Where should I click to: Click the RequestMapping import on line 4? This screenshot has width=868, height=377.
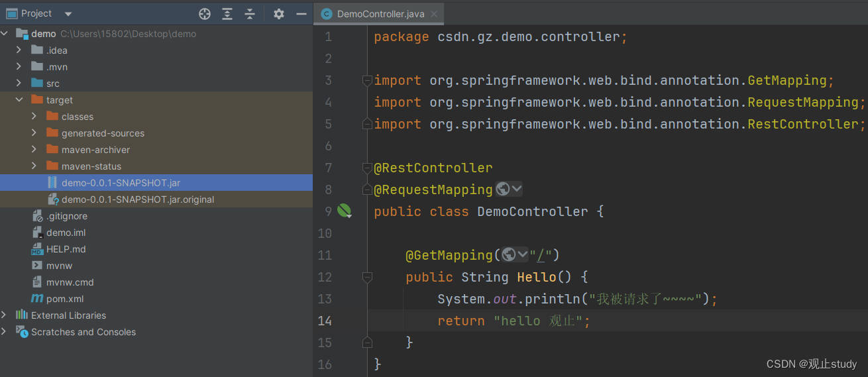(803, 103)
